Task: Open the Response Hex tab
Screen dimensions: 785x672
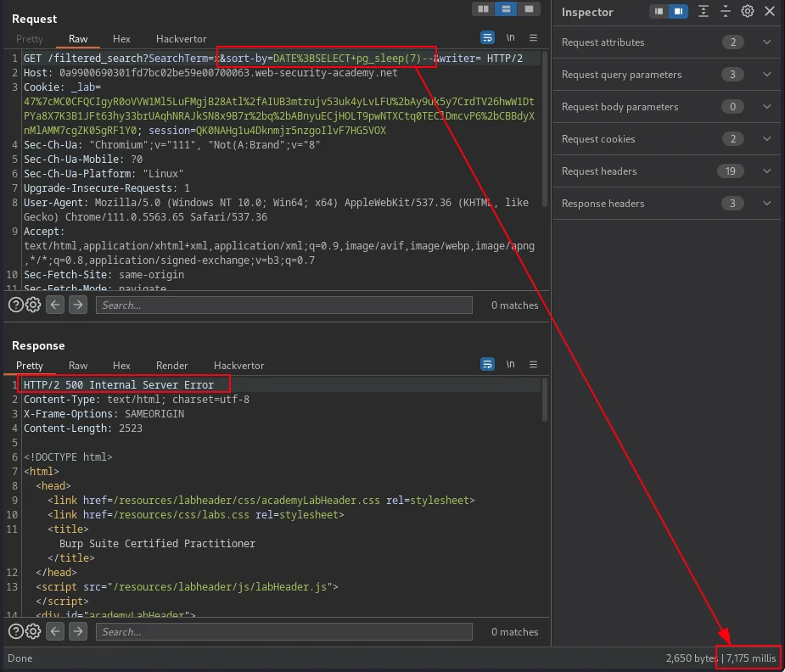Action: (121, 365)
